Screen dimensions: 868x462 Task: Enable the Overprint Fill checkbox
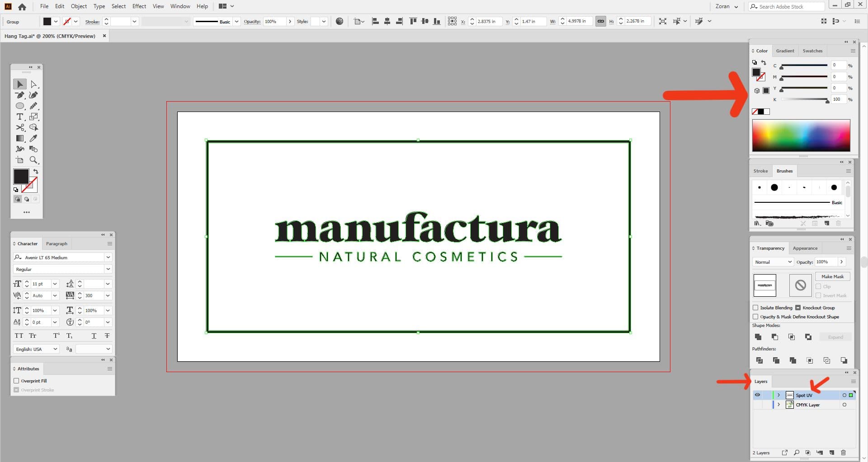click(x=17, y=381)
